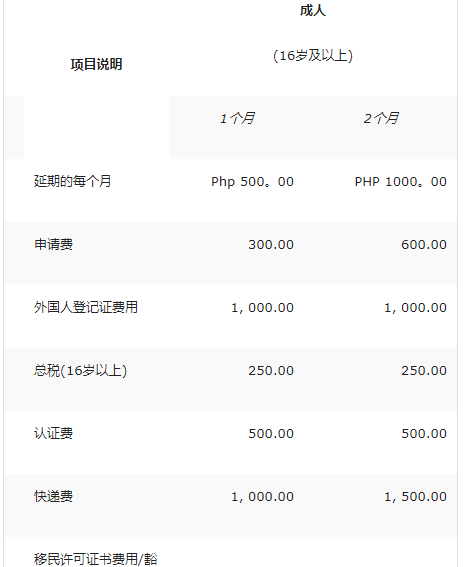Screen dimensions: 463x567
Task: Click the PHP 1000。00 cell
Action: 401,182
